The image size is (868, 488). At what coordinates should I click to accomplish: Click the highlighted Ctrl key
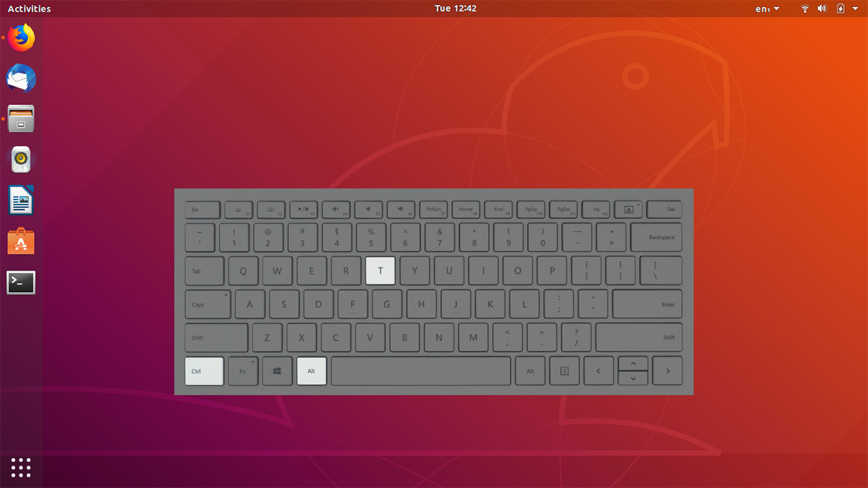coord(204,371)
